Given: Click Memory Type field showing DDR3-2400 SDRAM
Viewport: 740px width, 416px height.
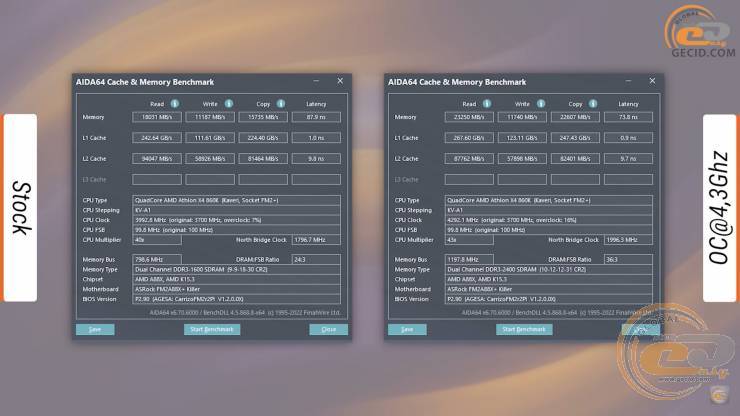Looking at the screenshot, I should [549, 270].
